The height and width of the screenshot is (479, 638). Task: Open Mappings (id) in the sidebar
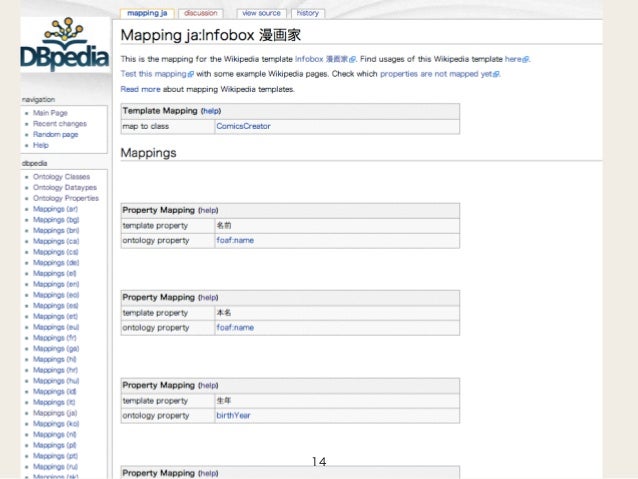[55, 392]
